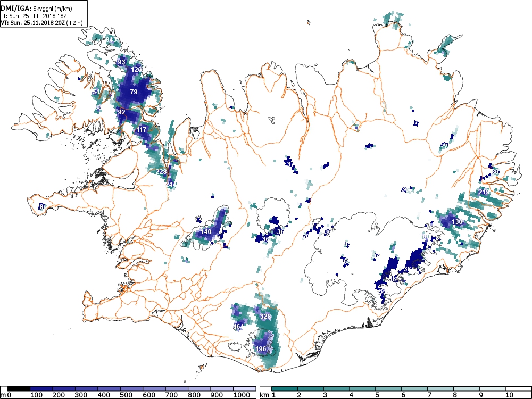Click the 54 visibility value label
This screenshot has width=532, height=399.
tap(96, 92)
